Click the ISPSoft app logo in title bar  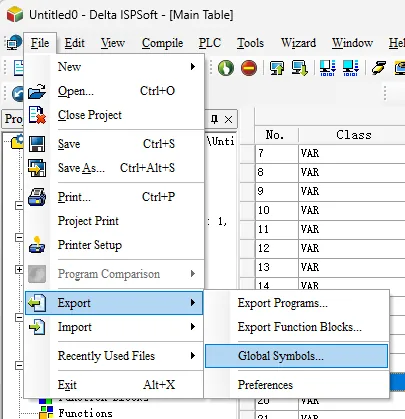[x=15, y=14]
